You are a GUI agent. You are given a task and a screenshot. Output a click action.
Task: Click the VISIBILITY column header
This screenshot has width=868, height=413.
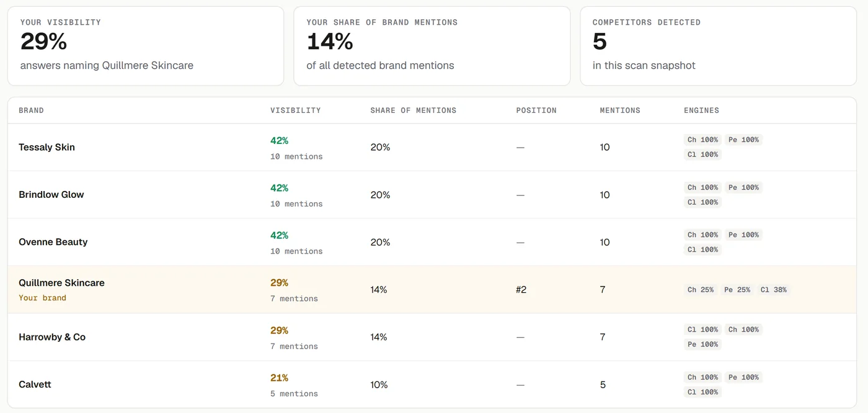coord(296,110)
